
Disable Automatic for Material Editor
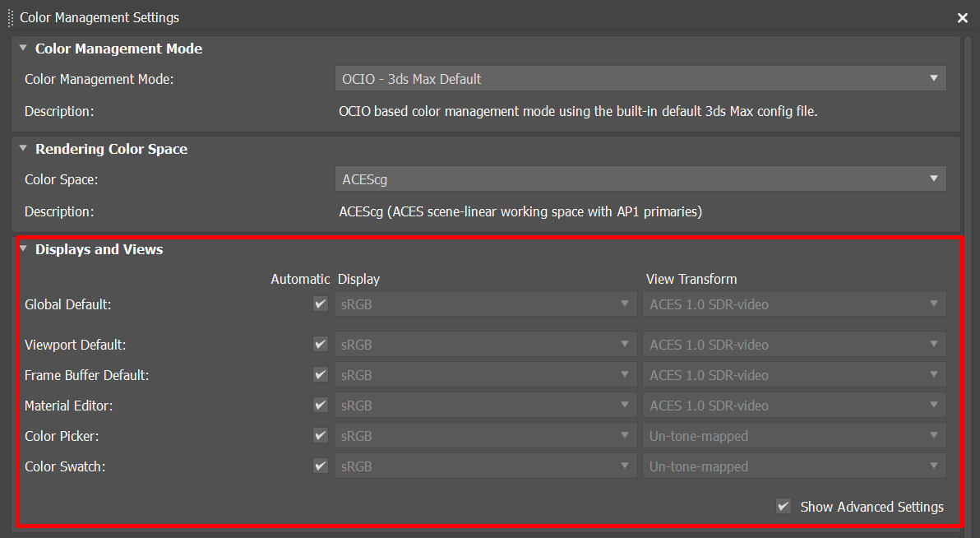pyautogui.click(x=321, y=406)
